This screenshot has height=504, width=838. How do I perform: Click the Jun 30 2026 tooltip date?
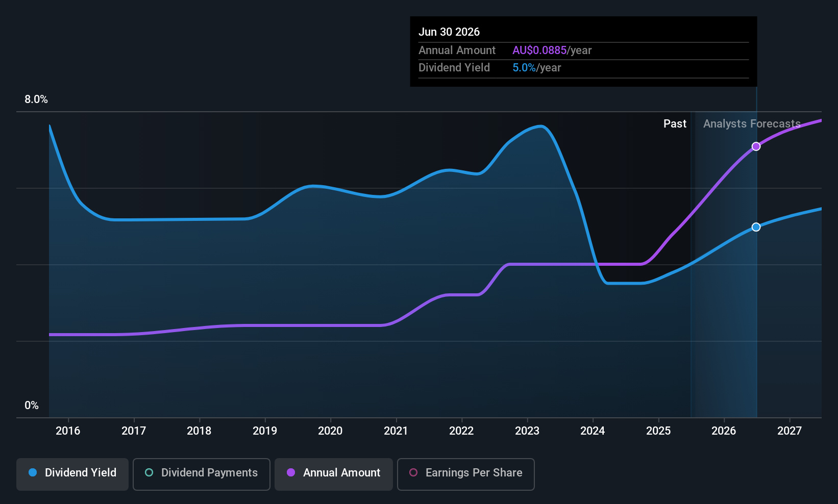pos(449,32)
